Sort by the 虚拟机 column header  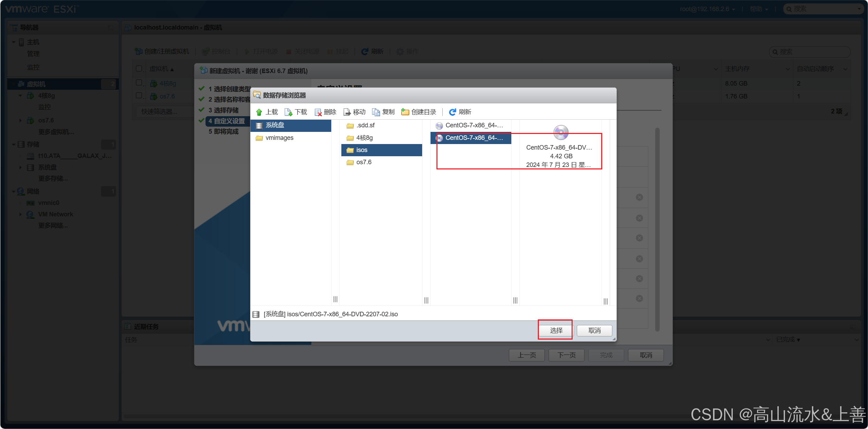(161, 69)
